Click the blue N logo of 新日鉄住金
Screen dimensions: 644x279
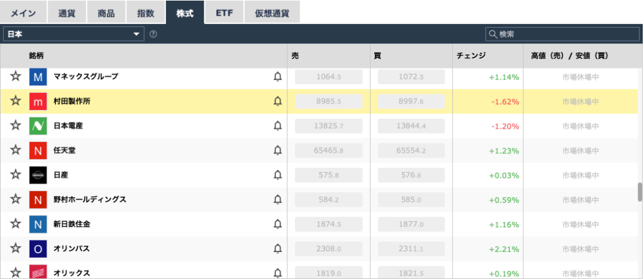(x=38, y=224)
